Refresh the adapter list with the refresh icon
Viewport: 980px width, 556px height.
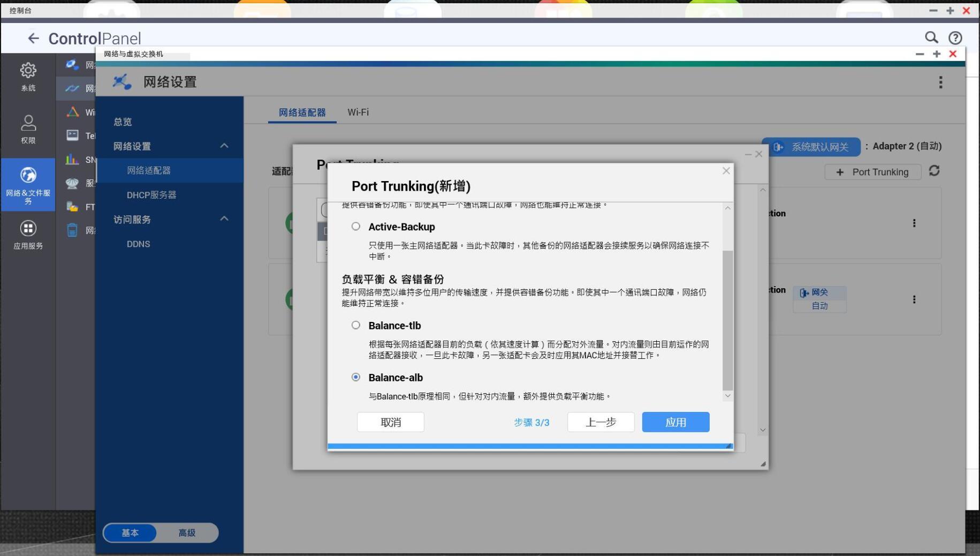coord(935,171)
